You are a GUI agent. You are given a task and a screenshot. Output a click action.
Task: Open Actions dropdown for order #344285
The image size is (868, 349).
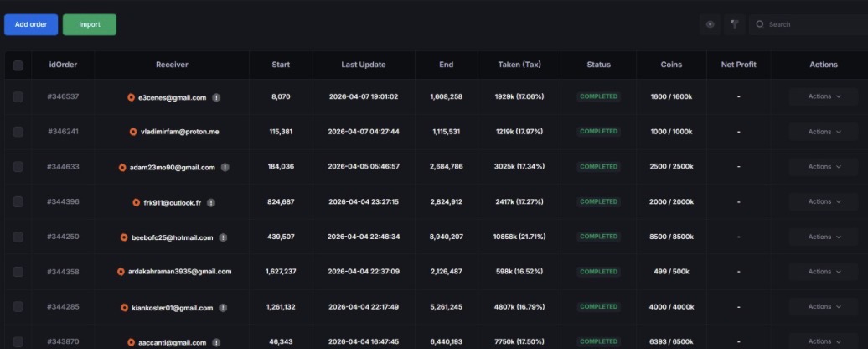click(824, 307)
